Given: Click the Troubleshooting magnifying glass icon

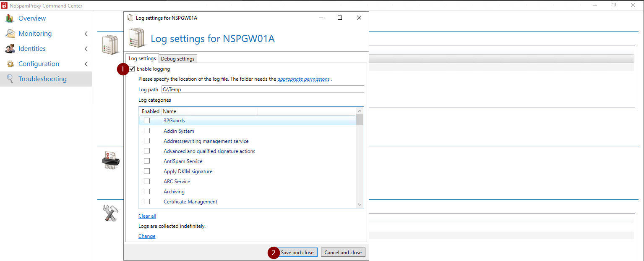Looking at the screenshot, I should tap(10, 79).
